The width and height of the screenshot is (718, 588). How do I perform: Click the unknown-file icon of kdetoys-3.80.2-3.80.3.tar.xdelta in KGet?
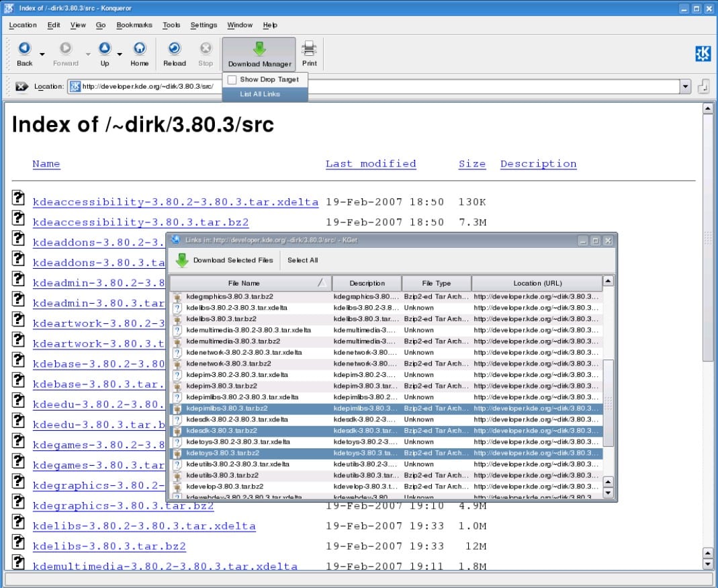(x=178, y=442)
